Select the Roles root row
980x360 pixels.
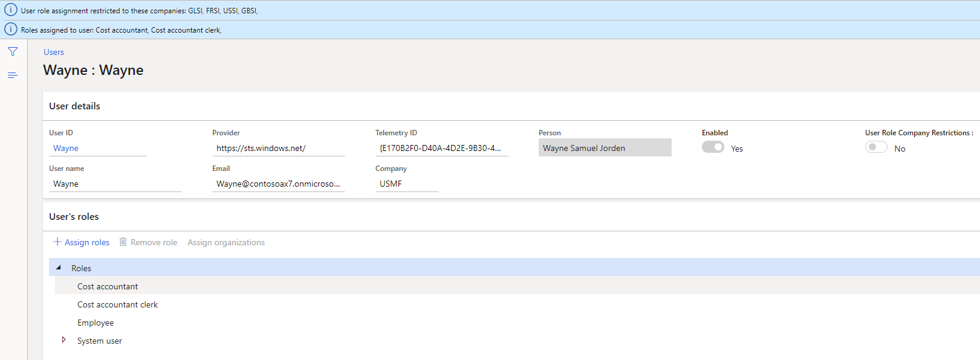tap(514, 268)
